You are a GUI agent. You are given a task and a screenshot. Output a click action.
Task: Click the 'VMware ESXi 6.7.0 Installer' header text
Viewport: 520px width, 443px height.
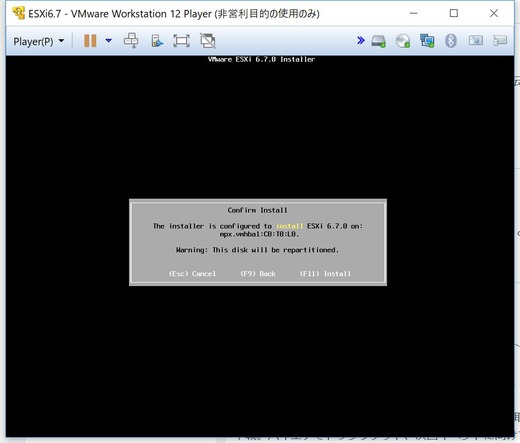pos(261,59)
